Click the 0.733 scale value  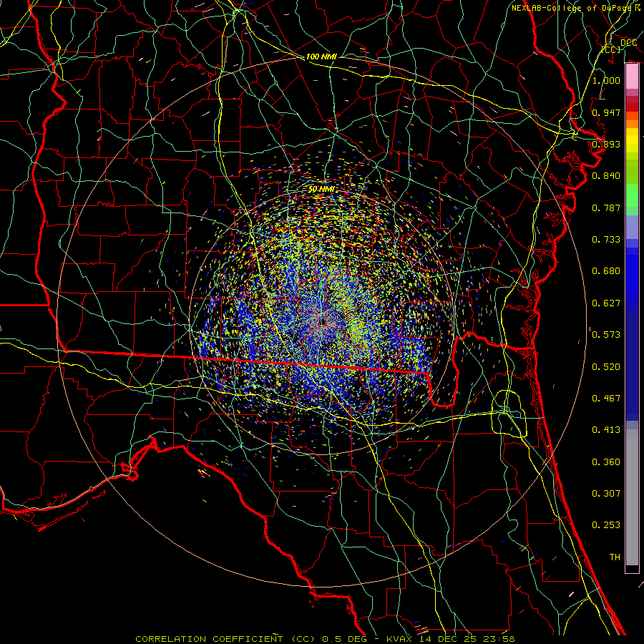606,240
